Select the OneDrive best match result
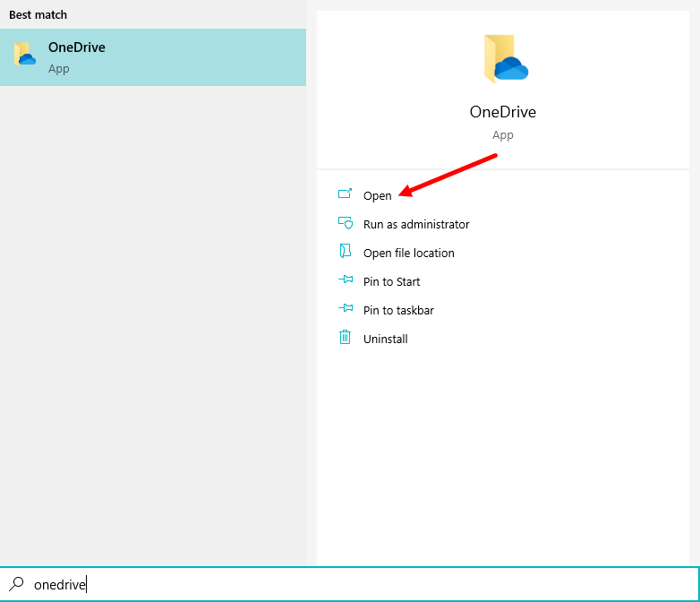 point(153,57)
